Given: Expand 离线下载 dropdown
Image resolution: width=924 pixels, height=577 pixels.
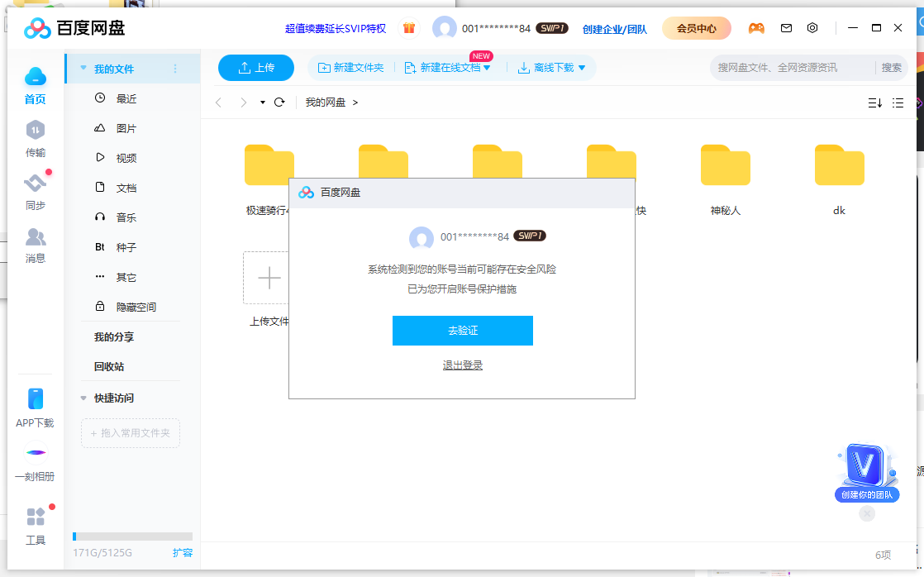Looking at the screenshot, I should 582,68.
